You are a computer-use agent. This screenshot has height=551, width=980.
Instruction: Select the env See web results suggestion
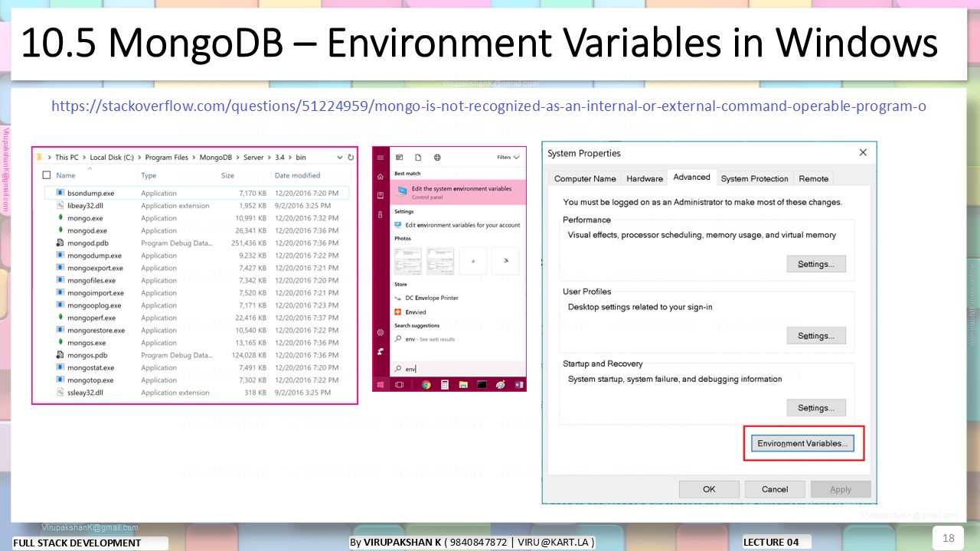[425, 339]
